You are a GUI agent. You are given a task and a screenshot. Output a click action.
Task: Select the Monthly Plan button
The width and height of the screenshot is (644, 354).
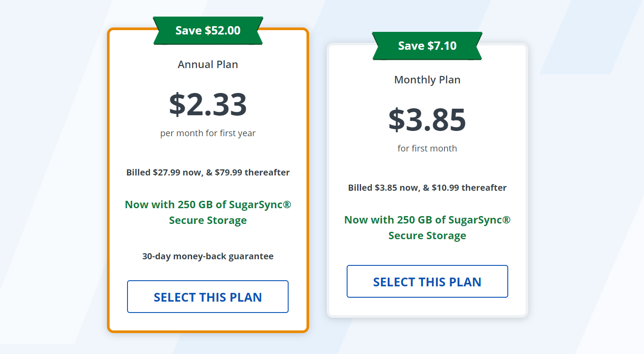[427, 282]
